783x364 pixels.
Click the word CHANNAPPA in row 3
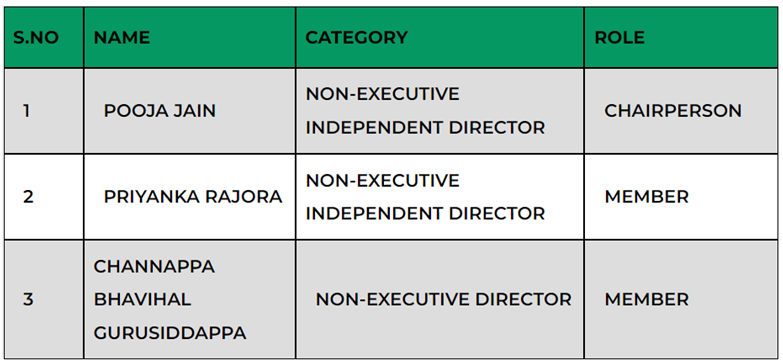[154, 267]
